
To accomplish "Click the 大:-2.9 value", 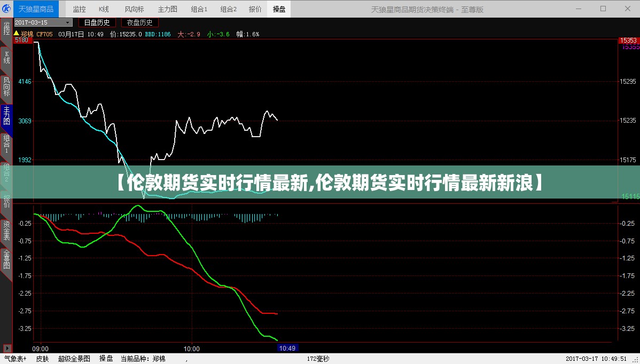I will (x=189, y=34).
